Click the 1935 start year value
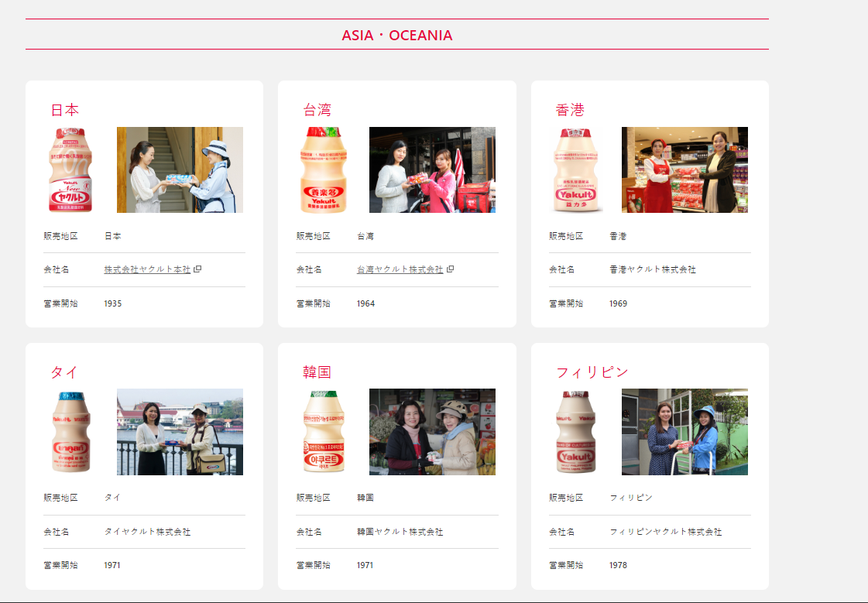Viewport: 868px width, 603px height. (113, 303)
